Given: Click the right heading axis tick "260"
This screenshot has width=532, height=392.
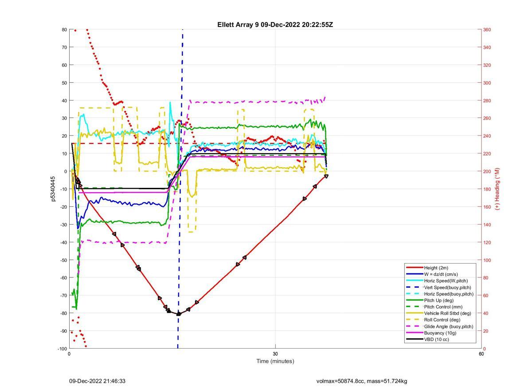Looking at the screenshot, I should pos(487,118).
